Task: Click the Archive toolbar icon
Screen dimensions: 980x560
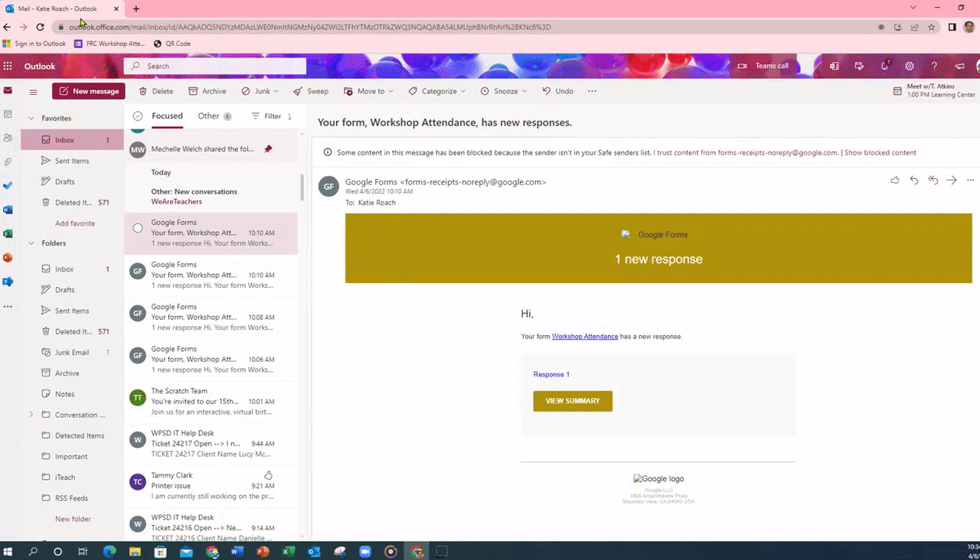Action: pyautogui.click(x=207, y=91)
